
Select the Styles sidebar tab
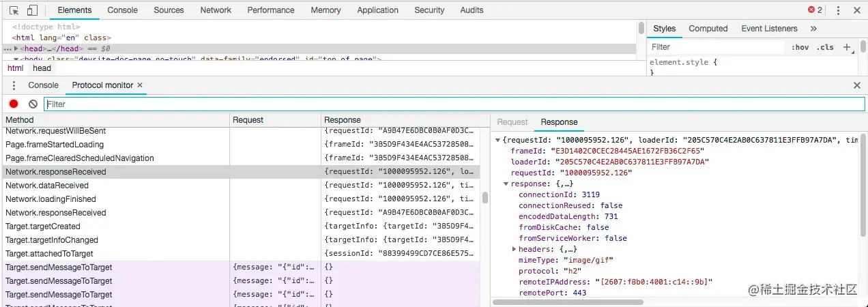[664, 29]
